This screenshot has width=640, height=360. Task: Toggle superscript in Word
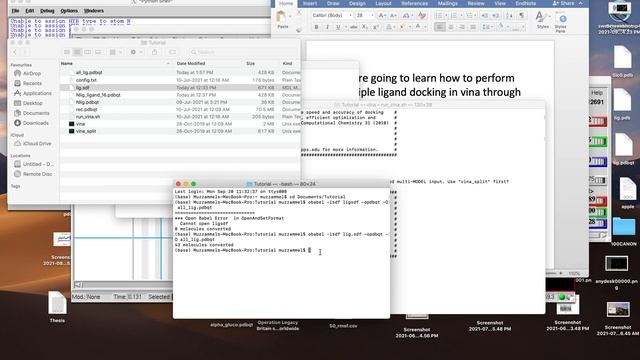(376, 27)
